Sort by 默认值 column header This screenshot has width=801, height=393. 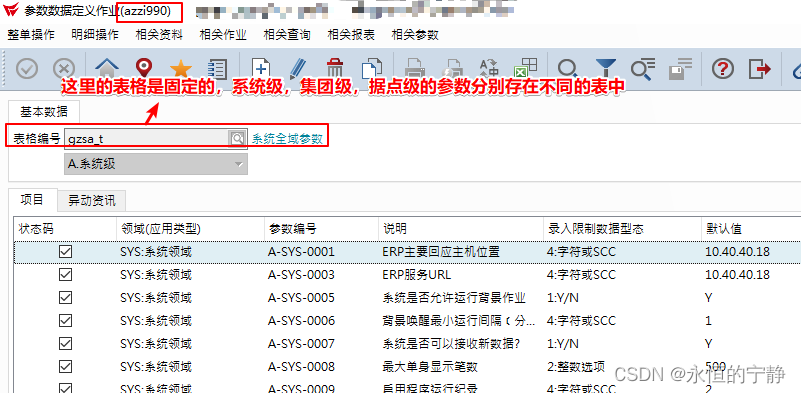point(751,229)
